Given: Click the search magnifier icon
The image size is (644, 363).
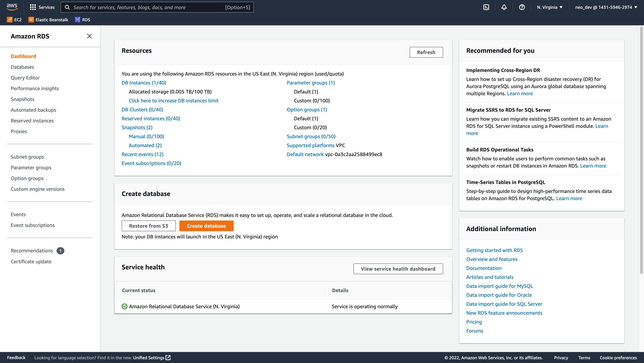Looking at the screenshot, I should click(67, 7).
